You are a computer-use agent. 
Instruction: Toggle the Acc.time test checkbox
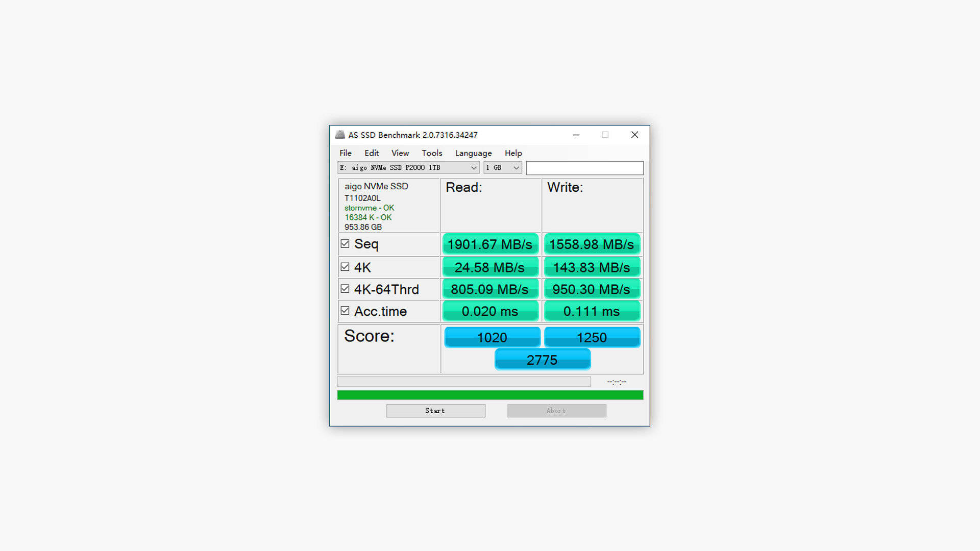pyautogui.click(x=345, y=311)
